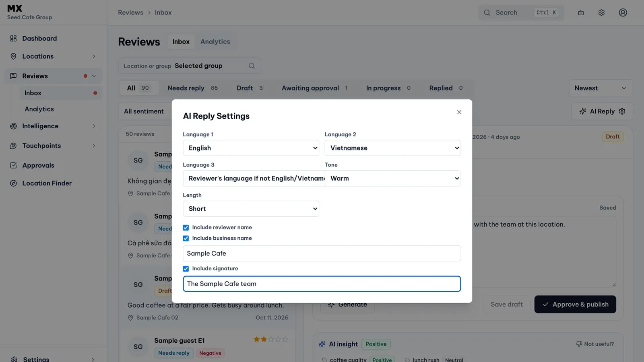Expand the Intelligence chevron

coord(94,126)
